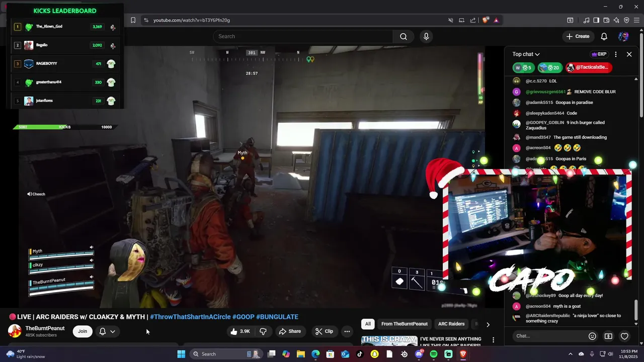
Task: Click into the YouTube Search field
Action: pos(303,36)
